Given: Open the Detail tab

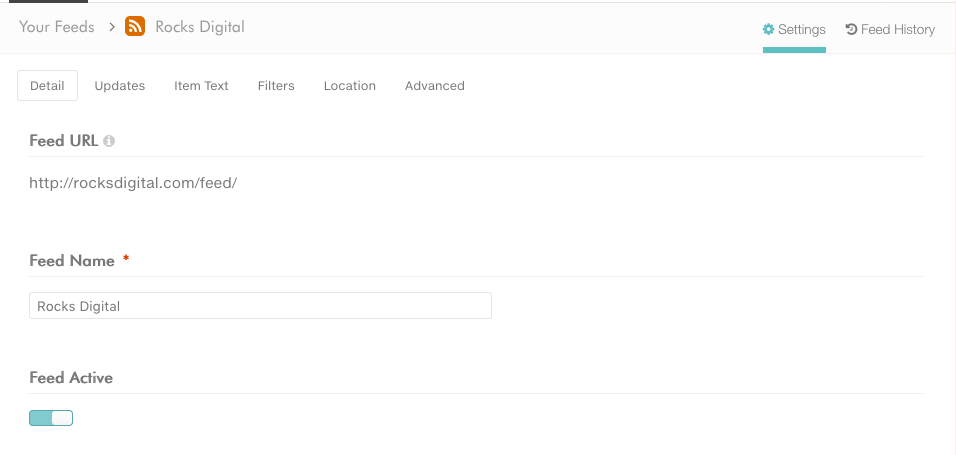Looking at the screenshot, I should (x=47, y=85).
